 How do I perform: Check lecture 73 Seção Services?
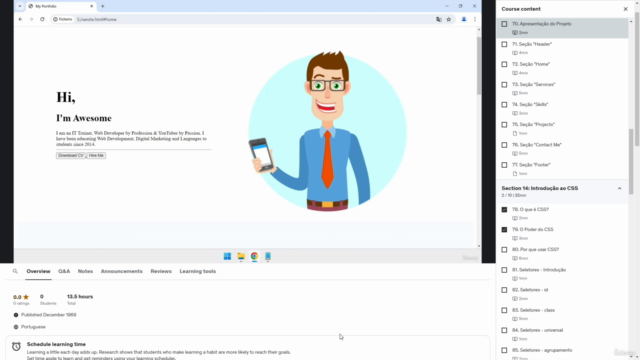pyautogui.click(x=504, y=84)
